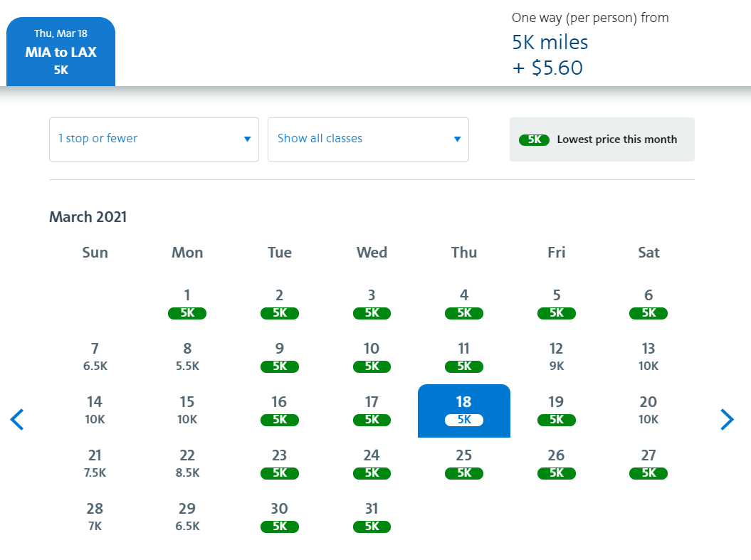This screenshot has height=560, width=751.
Task: Expand the 'Show all classes' dropdown
Action: click(x=368, y=139)
